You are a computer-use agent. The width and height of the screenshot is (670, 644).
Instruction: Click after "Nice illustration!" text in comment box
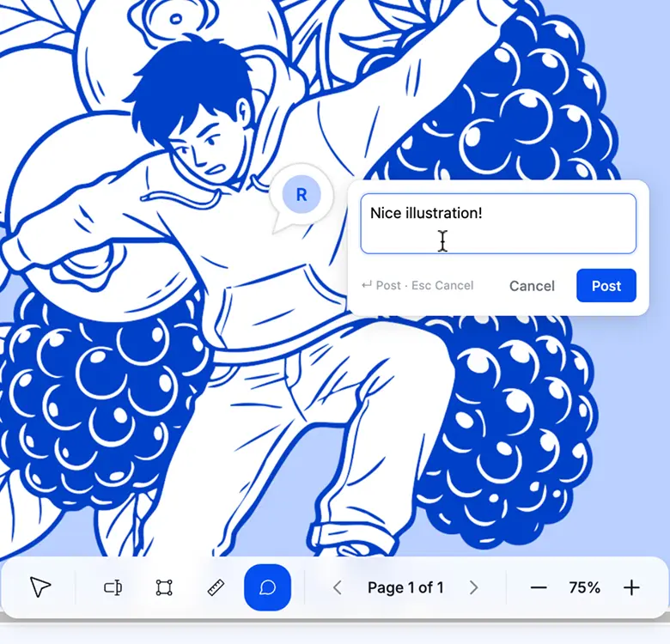pos(484,213)
